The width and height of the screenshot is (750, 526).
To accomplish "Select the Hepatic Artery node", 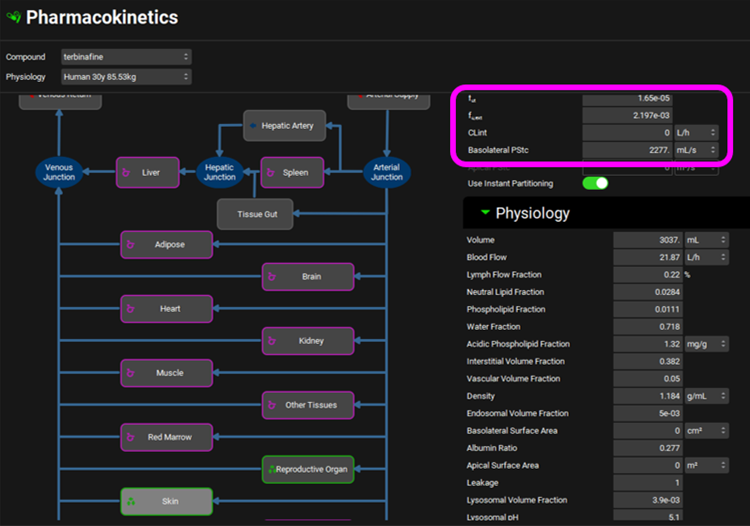I will 285,126.
